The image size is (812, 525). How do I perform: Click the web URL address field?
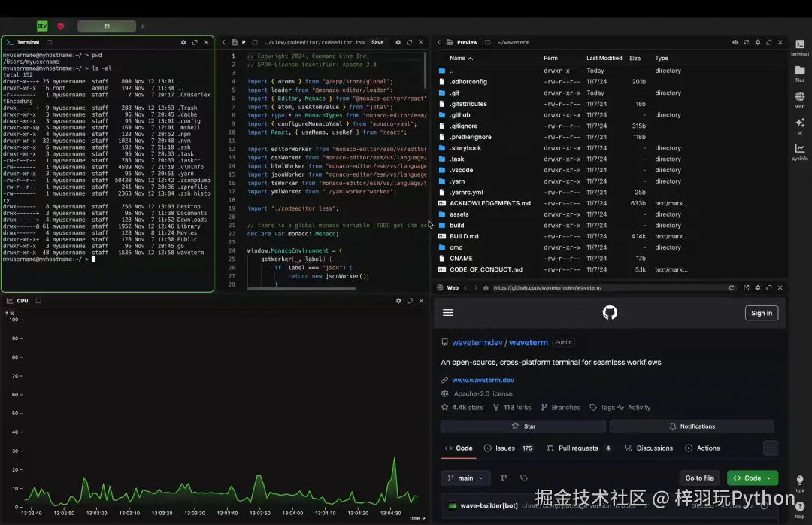pos(607,287)
